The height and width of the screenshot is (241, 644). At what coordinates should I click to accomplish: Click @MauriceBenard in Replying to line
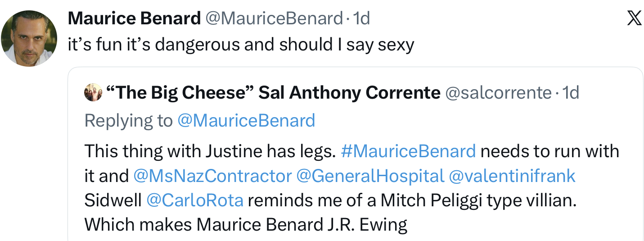pyautogui.click(x=246, y=121)
